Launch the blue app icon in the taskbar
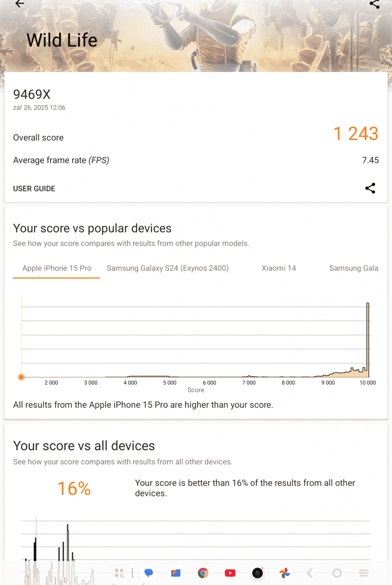392x585 pixels. coord(175,572)
